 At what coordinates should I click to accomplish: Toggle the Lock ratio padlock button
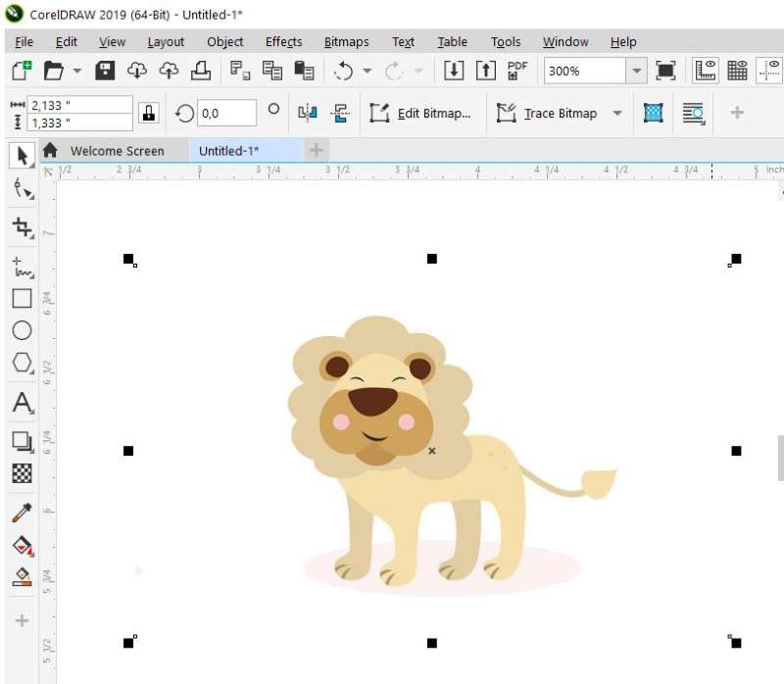[149, 114]
